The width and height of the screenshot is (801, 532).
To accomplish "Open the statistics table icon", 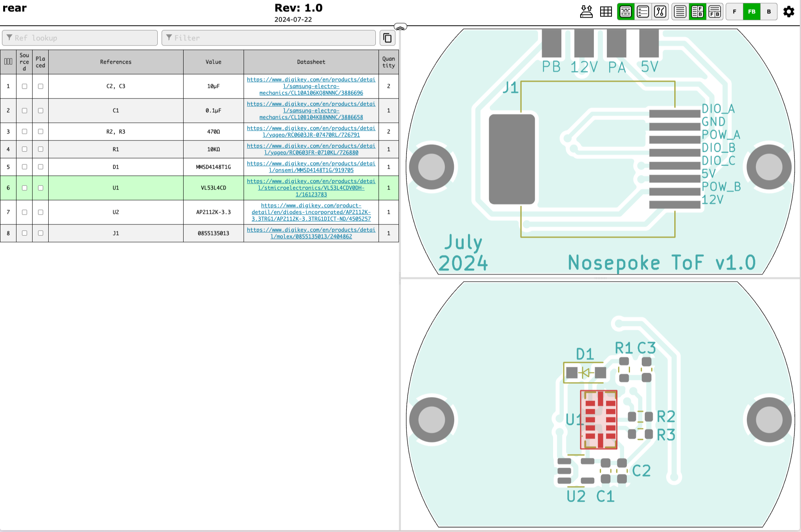I will click(x=606, y=12).
